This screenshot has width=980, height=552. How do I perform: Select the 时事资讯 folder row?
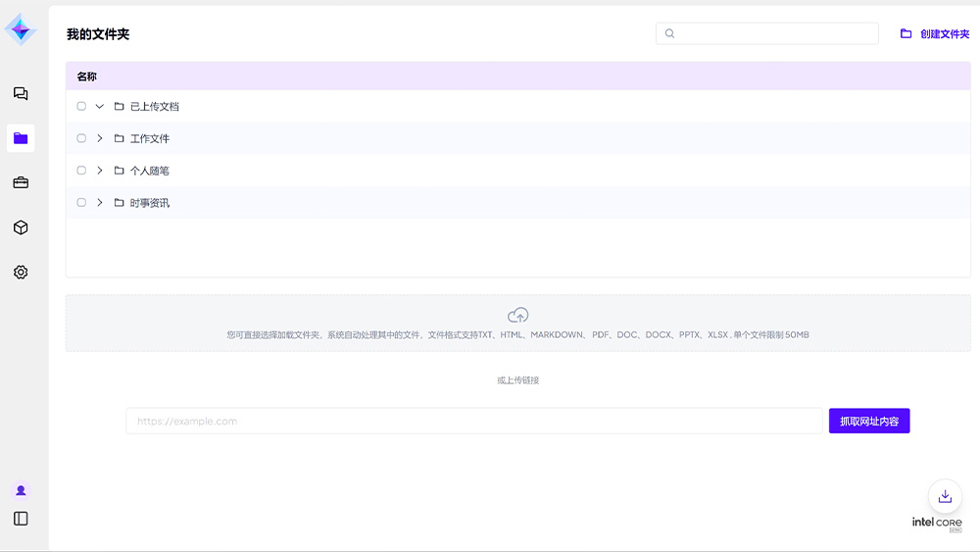(x=150, y=203)
